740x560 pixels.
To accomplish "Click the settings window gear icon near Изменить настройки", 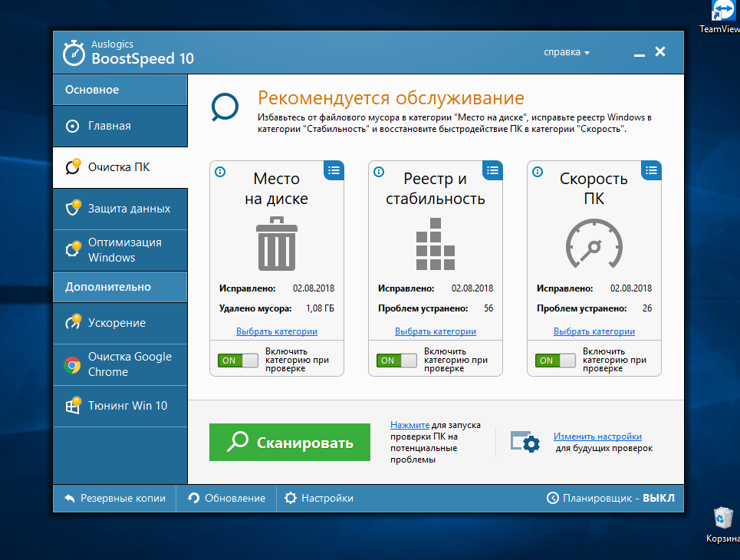I will [525, 442].
